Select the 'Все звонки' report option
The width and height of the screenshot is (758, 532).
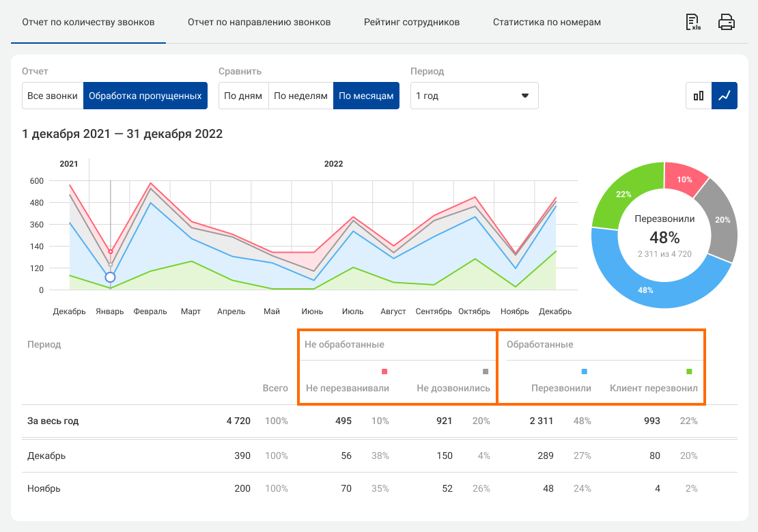pos(53,96)
